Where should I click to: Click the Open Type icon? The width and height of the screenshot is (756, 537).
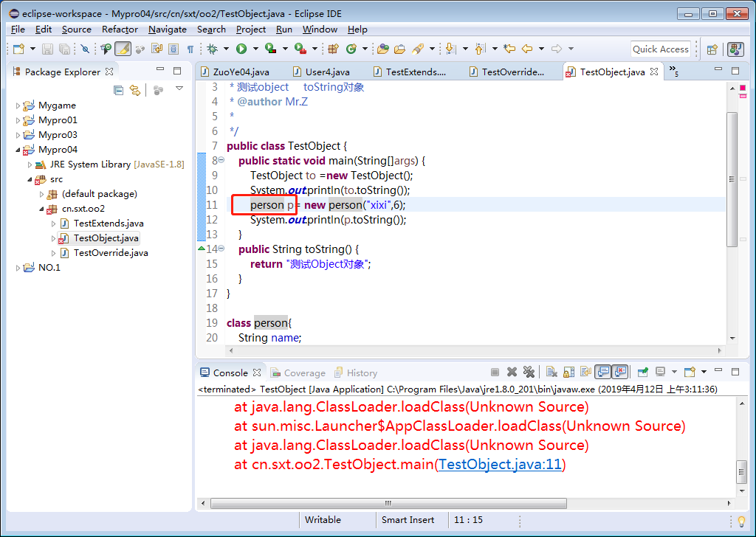tap(383, 49)
